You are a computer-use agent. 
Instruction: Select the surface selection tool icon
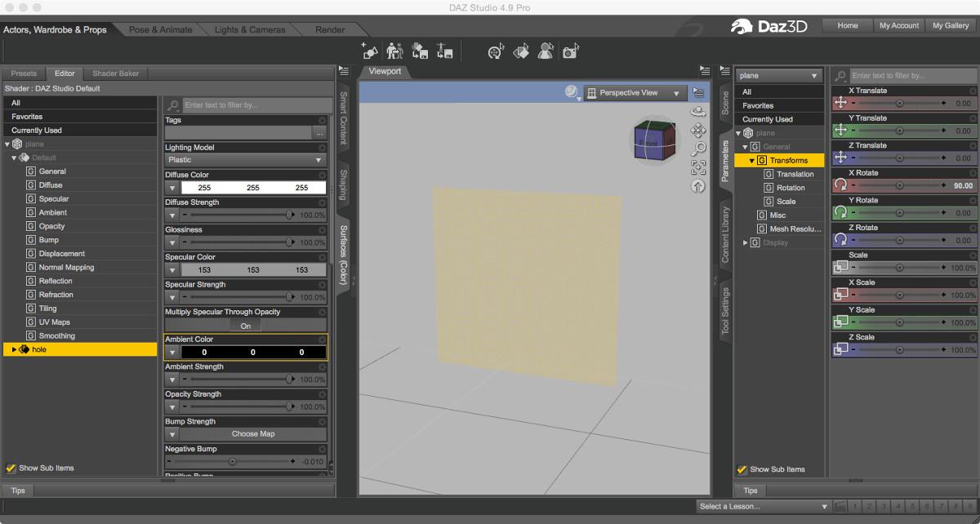(x=521, y=51)
